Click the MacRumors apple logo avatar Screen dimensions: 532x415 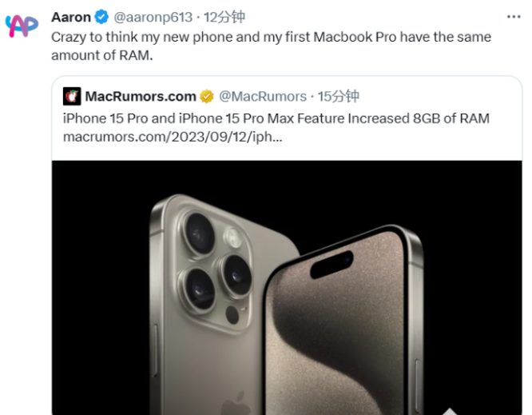pos(72,97)
